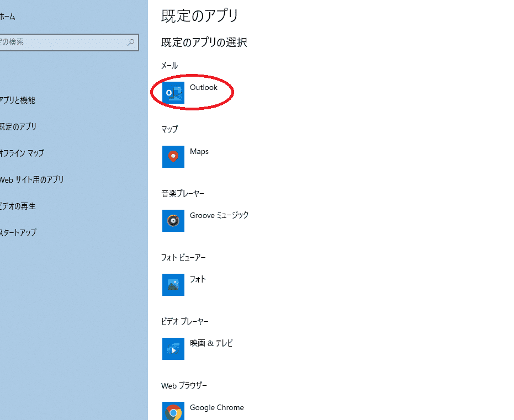Open ビデオの再生 settings page
Viewport: 514px width, 420px height.
pos(18,206)
